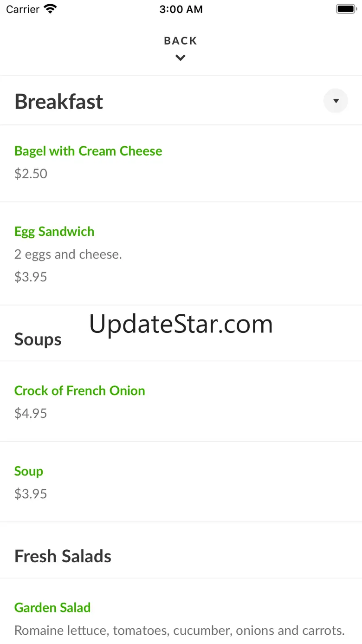Tap the Egg Sandwich $3.95 price
Screen dimensions: 362x644
pos(31,277)
